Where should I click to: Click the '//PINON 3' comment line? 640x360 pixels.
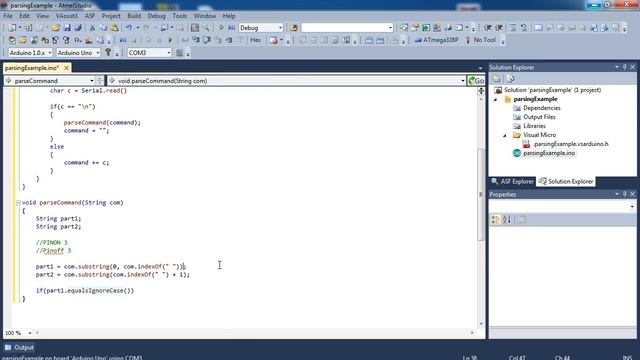51,243
